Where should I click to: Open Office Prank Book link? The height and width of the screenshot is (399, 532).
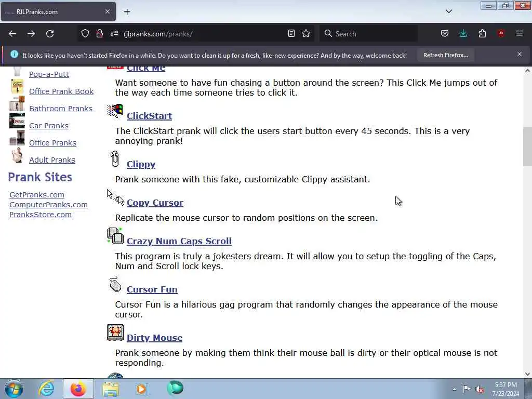[61, 91]
